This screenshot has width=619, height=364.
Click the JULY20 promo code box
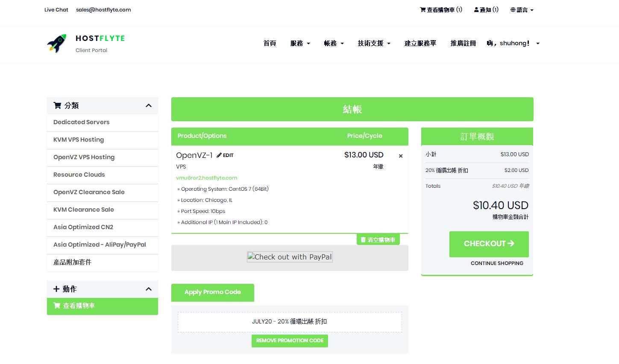[290, 322]
